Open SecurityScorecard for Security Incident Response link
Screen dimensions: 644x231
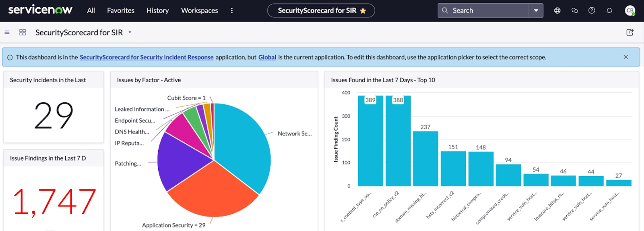147,57
